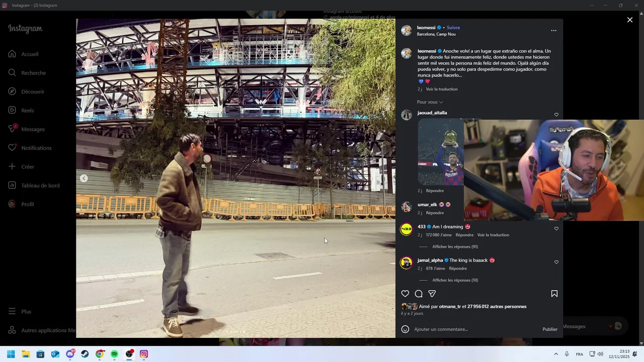Reply to the 433 comment
Screen dimensions: 644x362
464,235
